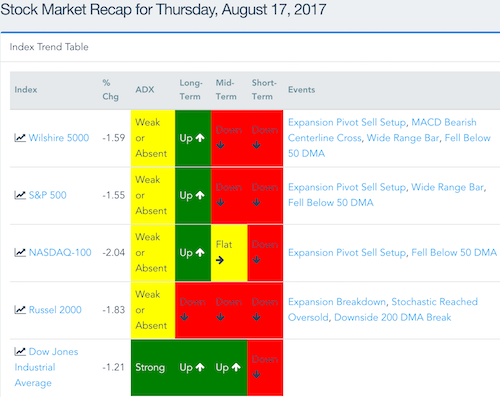Open the NASDAQ-100 index link

click(x=60, y=252)
